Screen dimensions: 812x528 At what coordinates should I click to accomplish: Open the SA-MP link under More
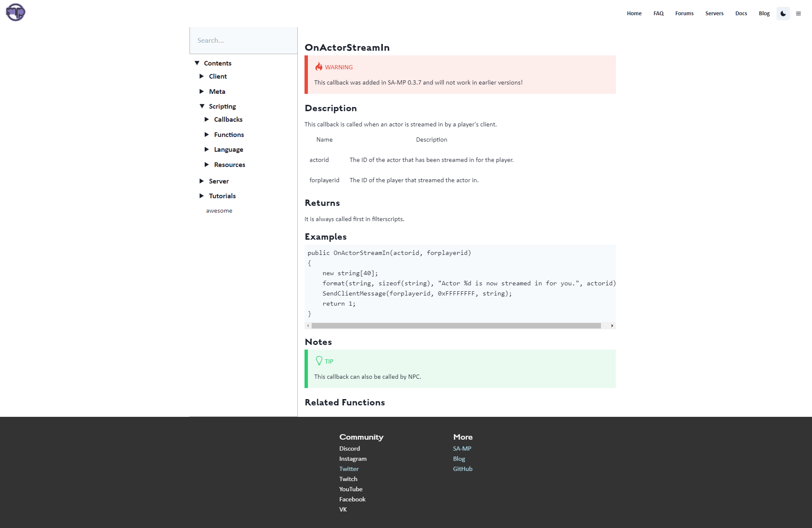(462, 449)
